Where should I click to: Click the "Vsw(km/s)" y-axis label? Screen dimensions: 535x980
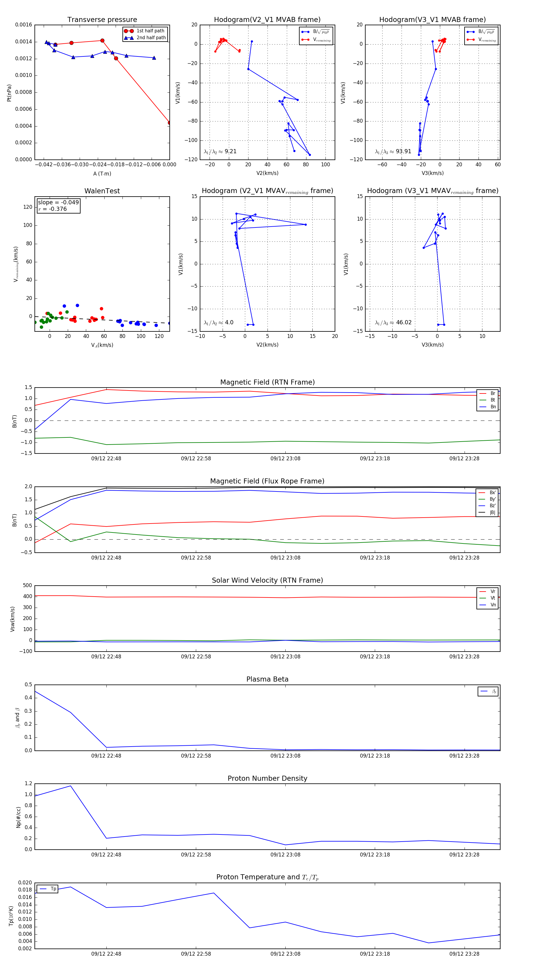click(12, 619)
